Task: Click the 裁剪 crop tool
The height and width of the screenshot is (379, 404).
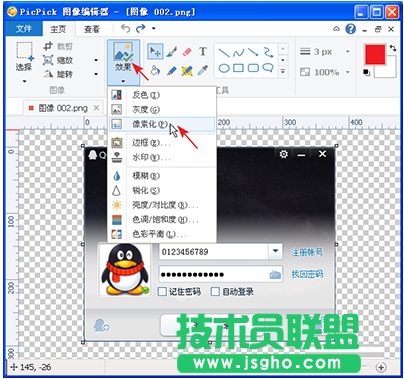Action: [58, 46]
